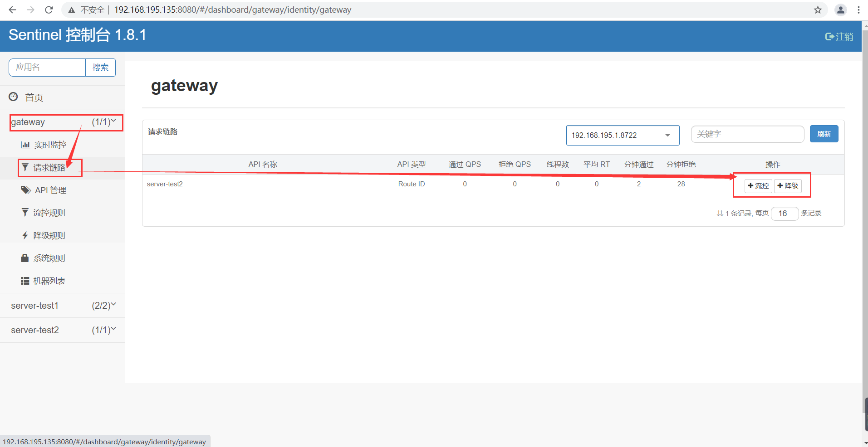Collapse the gateway app section
Image resolution: width=868 pixels, height=447 pixels.
[64, 122]
